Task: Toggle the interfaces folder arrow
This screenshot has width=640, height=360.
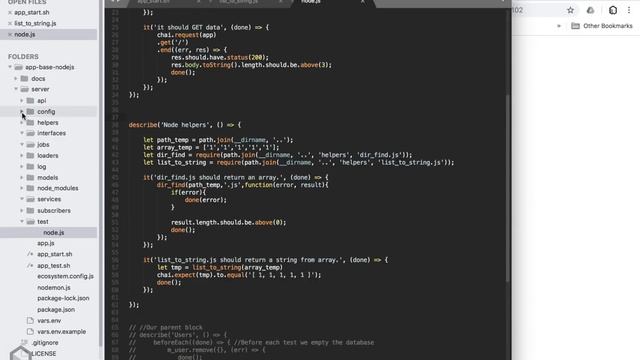Action: (22, 133)
